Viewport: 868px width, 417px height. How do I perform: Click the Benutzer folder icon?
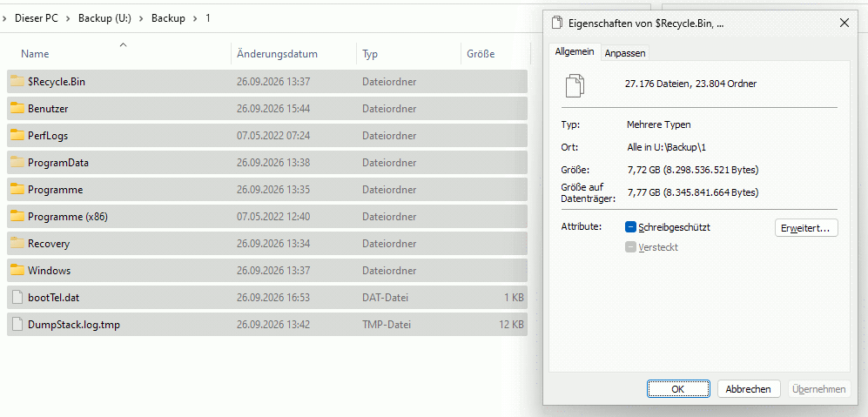pyautogui.click(x=17, y=109)
